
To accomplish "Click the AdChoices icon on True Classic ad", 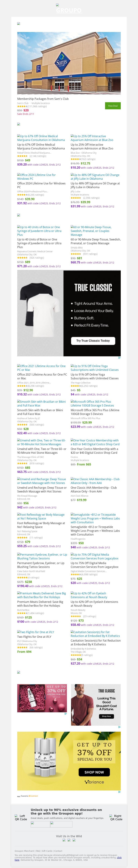I will pyautogui.click(x=119, y=358).
